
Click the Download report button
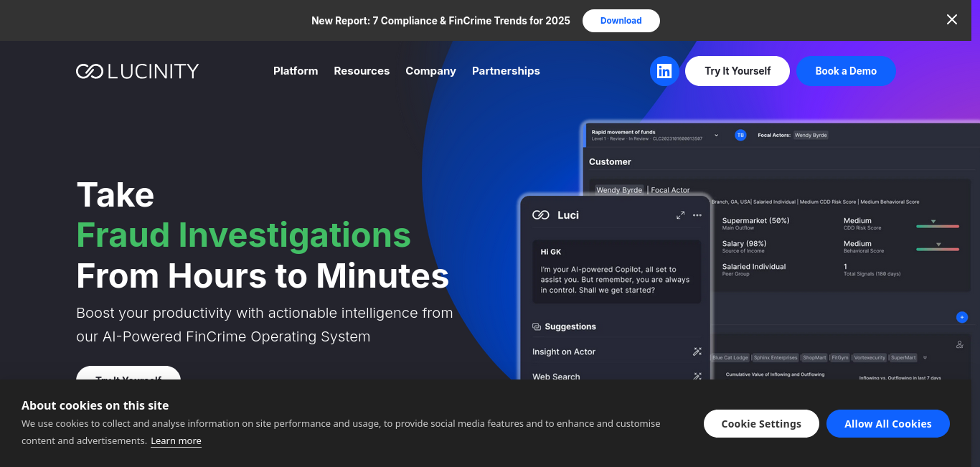(x=621, y=21)
